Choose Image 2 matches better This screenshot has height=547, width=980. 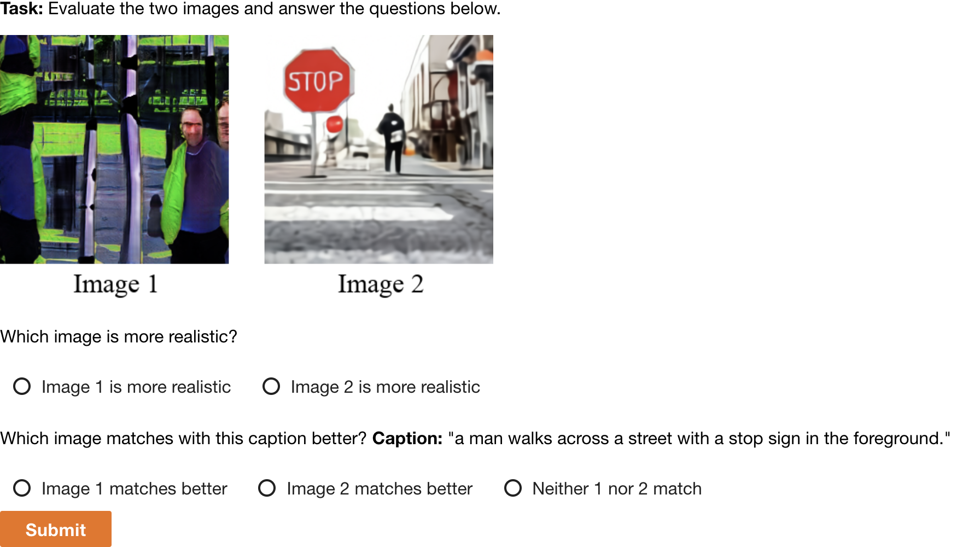[267, 488]
